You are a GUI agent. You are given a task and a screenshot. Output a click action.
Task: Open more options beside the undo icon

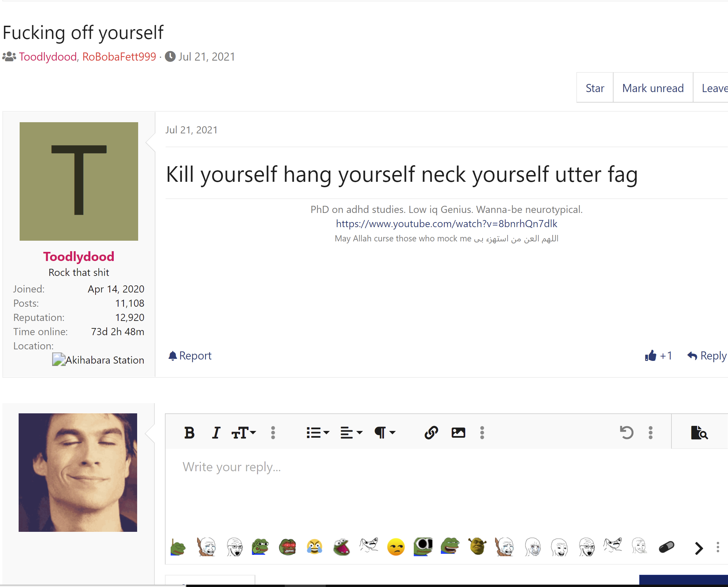click(650, 433)
